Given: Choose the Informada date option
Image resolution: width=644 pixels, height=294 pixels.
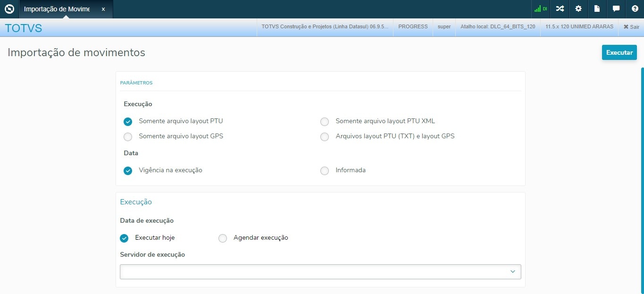Looking at the screenshot, I should point(325,171).
